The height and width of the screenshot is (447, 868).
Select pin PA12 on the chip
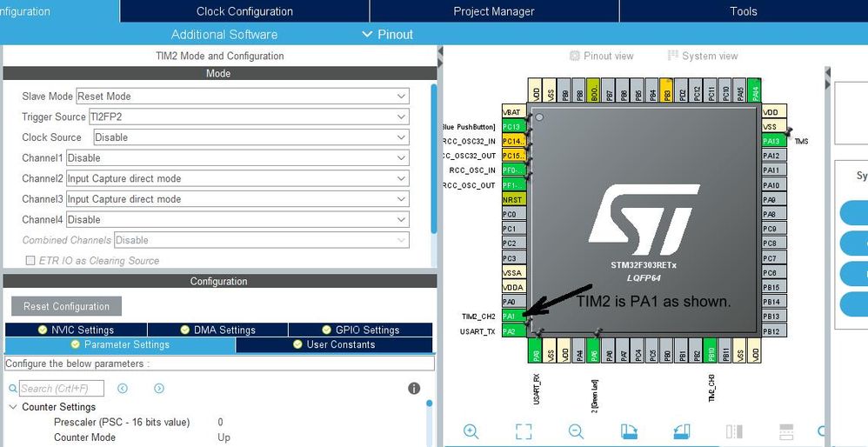point(774,156)
